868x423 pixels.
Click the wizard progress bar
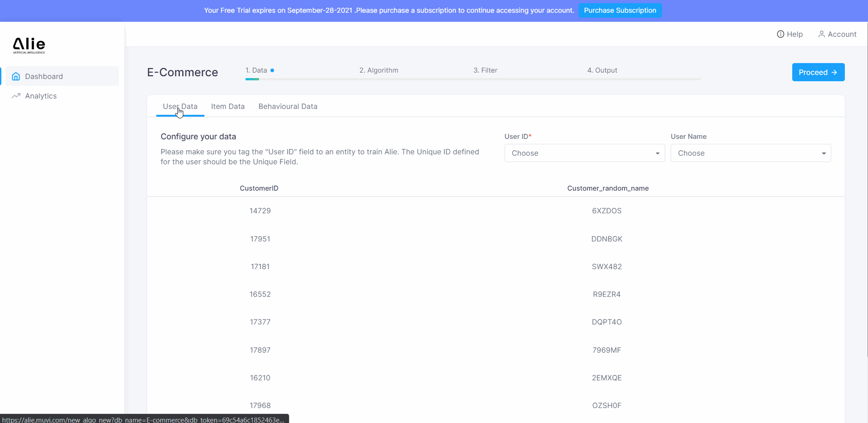(x=473, y=79)
